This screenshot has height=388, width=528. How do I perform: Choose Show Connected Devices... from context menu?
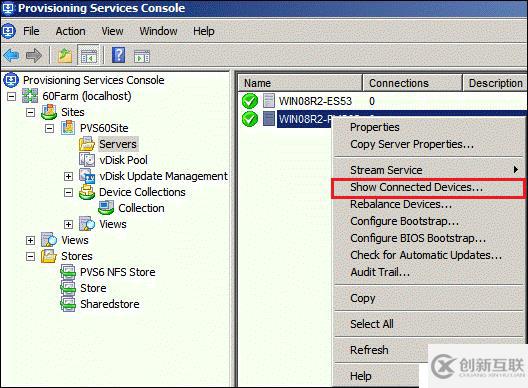coord(428,187)
